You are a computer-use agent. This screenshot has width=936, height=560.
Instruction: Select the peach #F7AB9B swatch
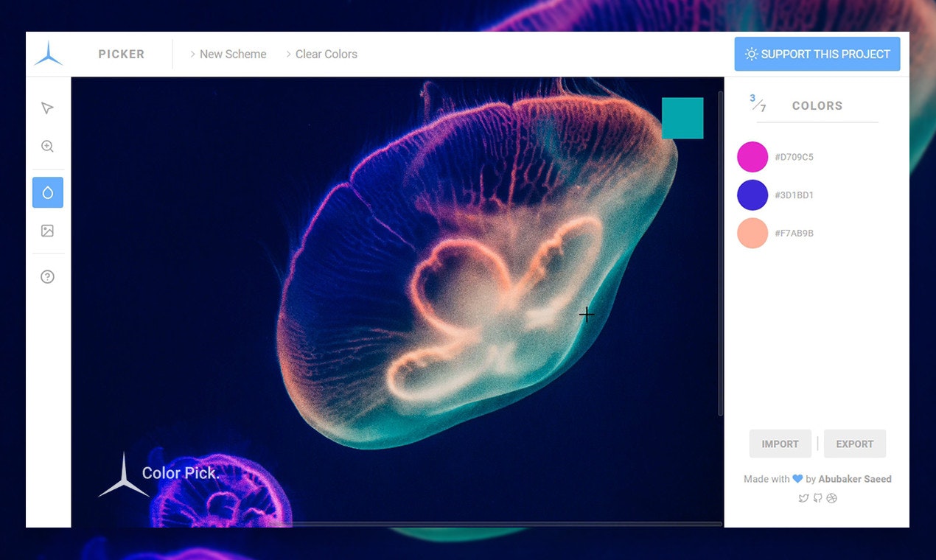752,233
